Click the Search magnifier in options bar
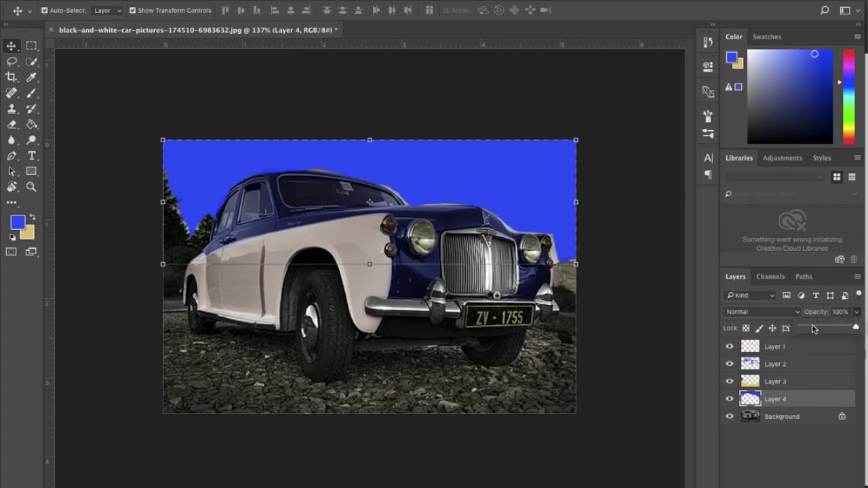This screenshot has width=868, height=488. click(x=825, y=10)
